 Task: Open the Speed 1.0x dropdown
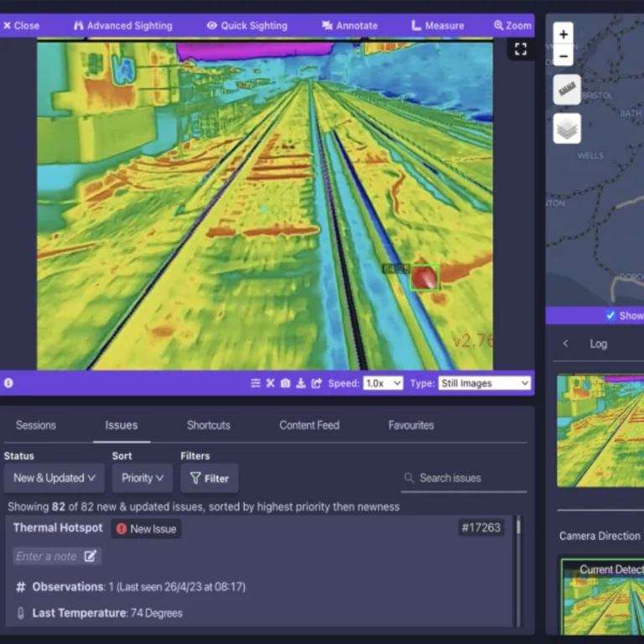point(383,383)
